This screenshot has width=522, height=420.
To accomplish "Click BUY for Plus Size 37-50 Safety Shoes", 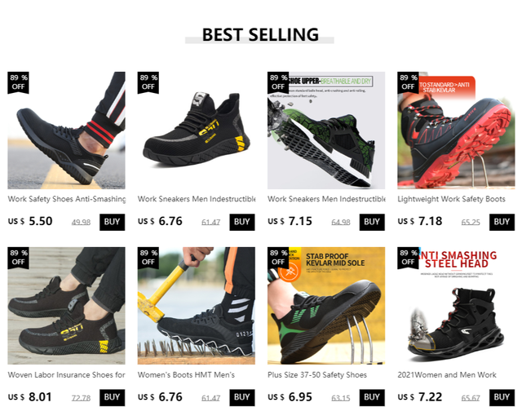I will point(372,397).
